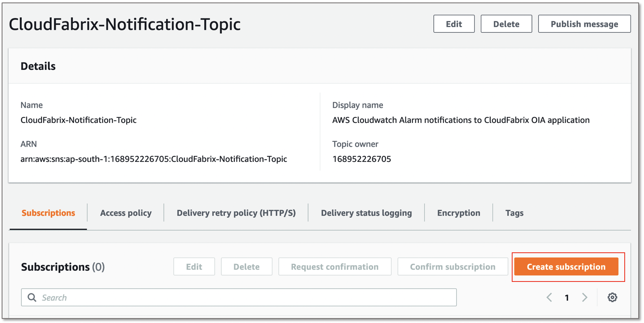Open the Encryption tab
The width and height of the screenshot is (644, 323).
pos(458,213)
